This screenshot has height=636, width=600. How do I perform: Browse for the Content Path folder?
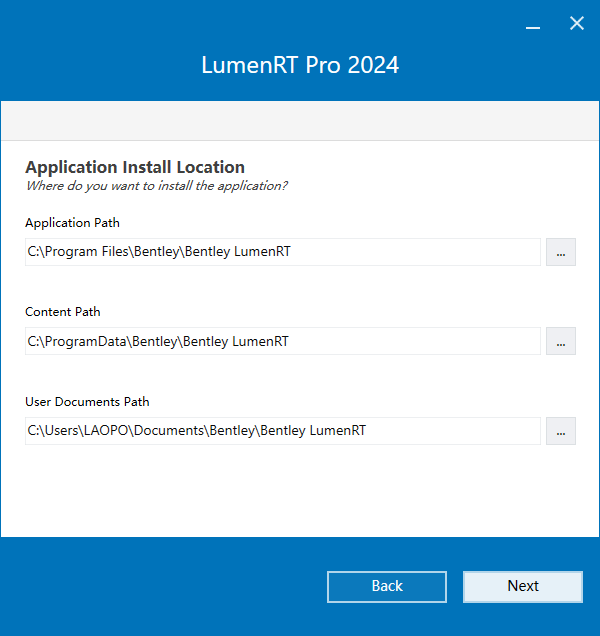pyautogui.click(x=561, y=341)
